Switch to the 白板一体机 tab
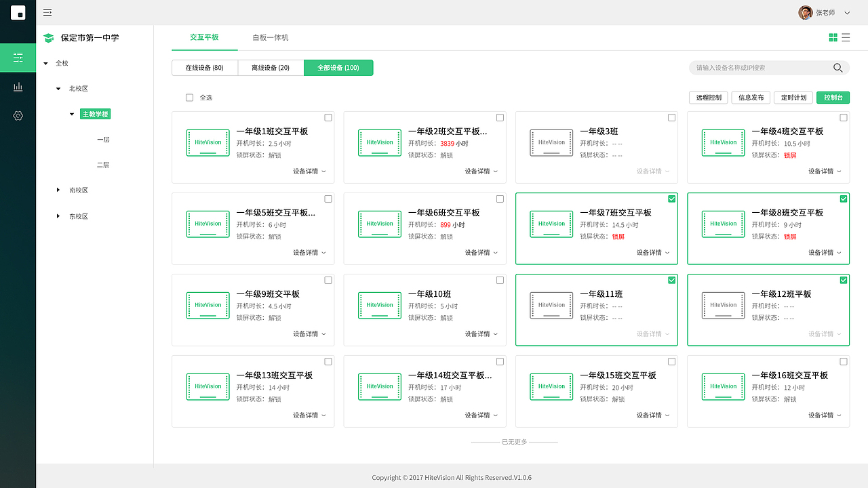Screen dimensions: 868x488 pyautogui.click(x=271, y=37)
